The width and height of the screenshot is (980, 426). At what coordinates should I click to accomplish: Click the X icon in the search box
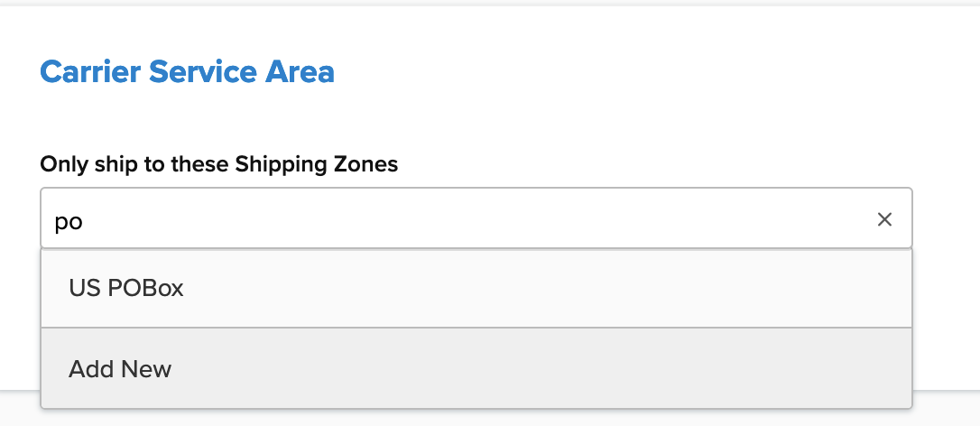[x=884, y=219]
